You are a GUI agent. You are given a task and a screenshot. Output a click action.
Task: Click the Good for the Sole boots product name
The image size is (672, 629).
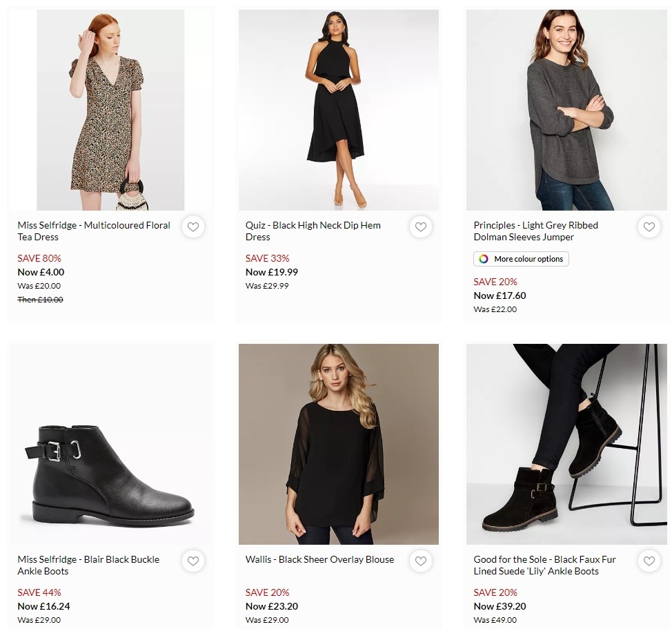click(x=545, y=565)
